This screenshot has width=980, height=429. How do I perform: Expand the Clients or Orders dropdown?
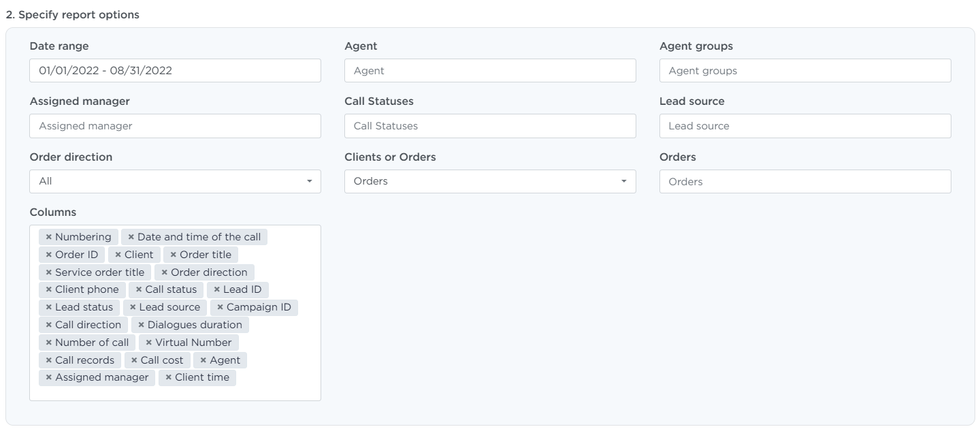490,181
